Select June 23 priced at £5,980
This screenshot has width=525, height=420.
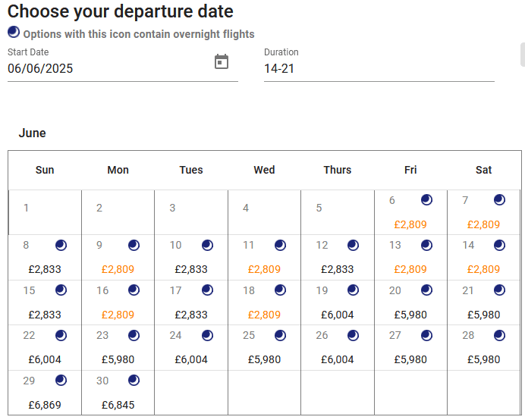click(x=118, y=348)
